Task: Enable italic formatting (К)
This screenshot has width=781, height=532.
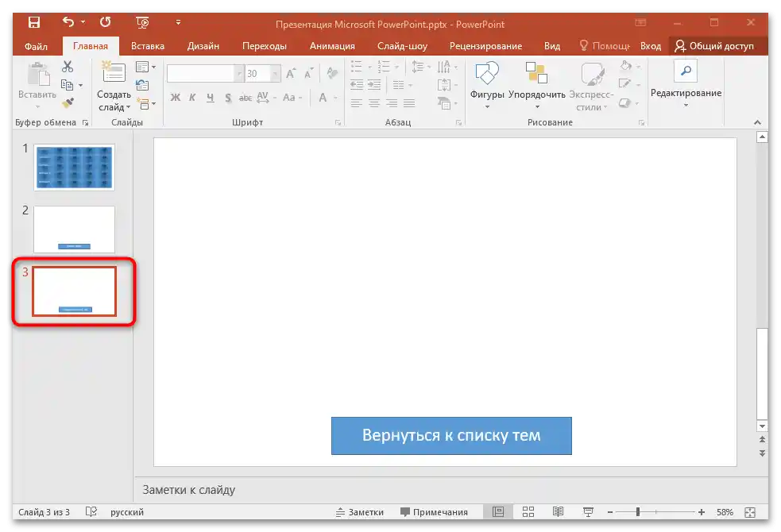Action: [x=192, y=98]
